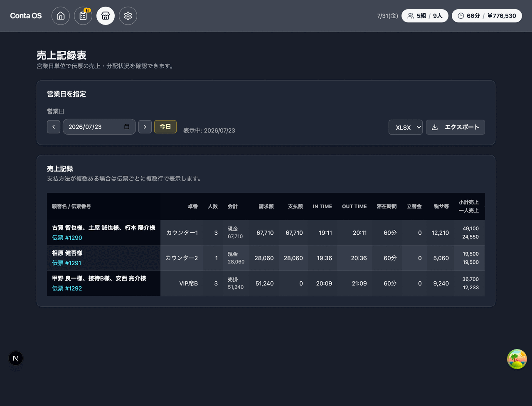Click the エクスポート button
Viewport: 532px width, 406px height.
[x=456, y=127]
